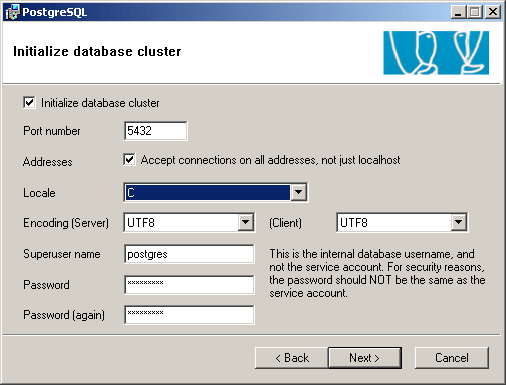The image size is (506, 385).
Task: Expand the Server Encoding dropdown arrow
Action: (246, 222)
